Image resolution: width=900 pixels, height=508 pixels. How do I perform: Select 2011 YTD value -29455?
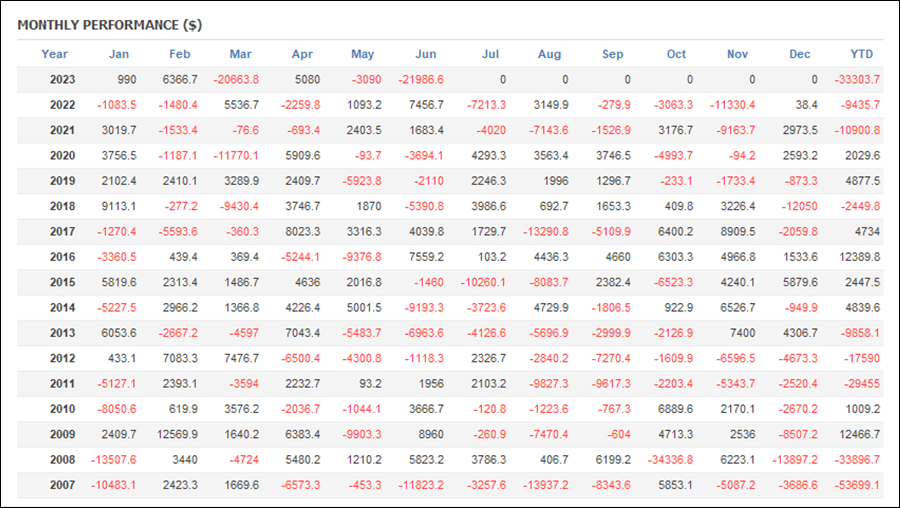(x=862, y=383)
